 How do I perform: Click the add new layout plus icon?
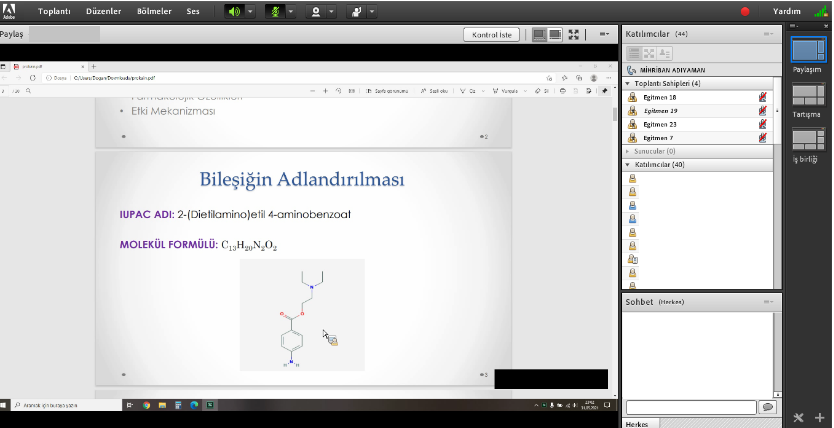click(x=820, y=417)
